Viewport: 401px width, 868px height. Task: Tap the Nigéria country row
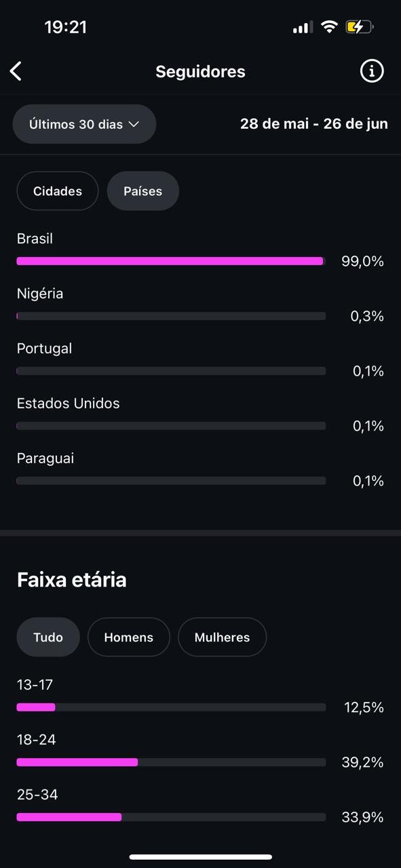click(x=200, y=305)
